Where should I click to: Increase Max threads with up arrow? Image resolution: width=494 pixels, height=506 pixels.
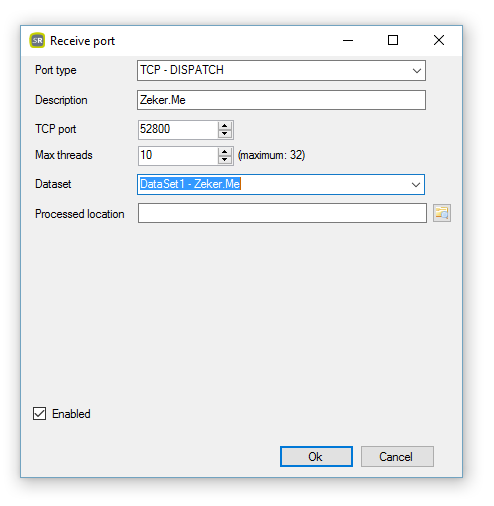click(225, 152)
